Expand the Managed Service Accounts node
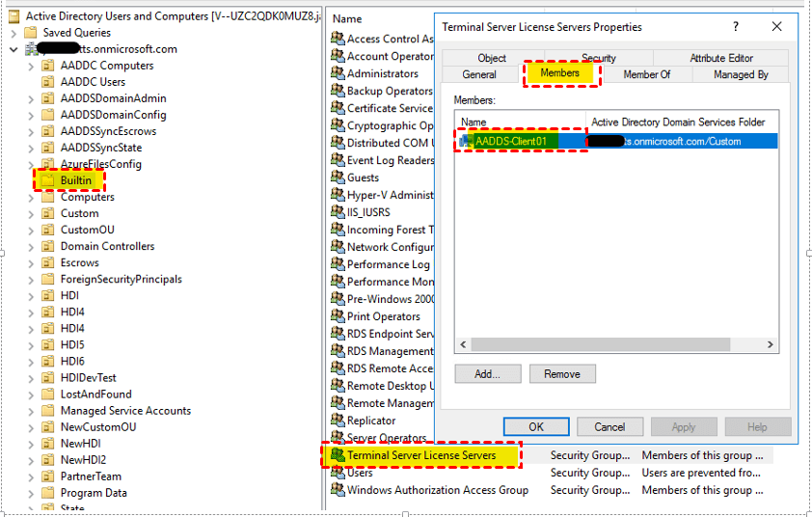The height and width of the screenshot is (517, 812). [x=31, y=411]
